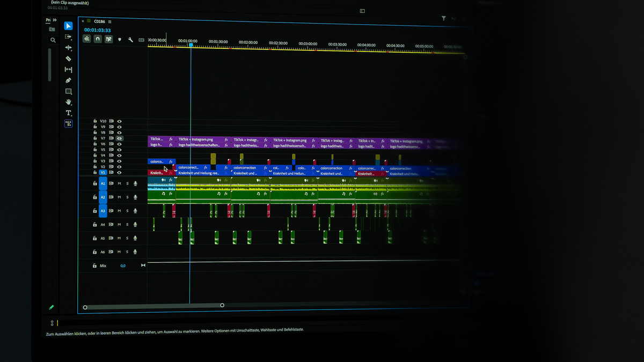
Task: Select the Hand tool
Action: point(68,101)
